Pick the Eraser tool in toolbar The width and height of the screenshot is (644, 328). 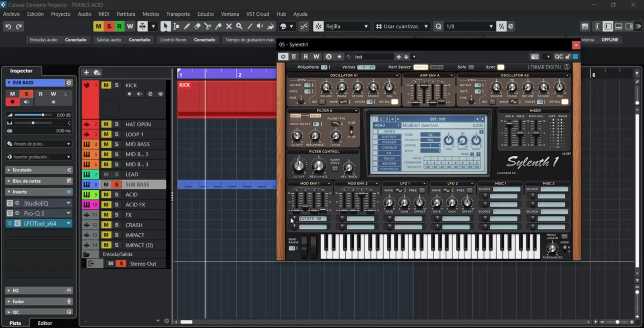[197, 27]
